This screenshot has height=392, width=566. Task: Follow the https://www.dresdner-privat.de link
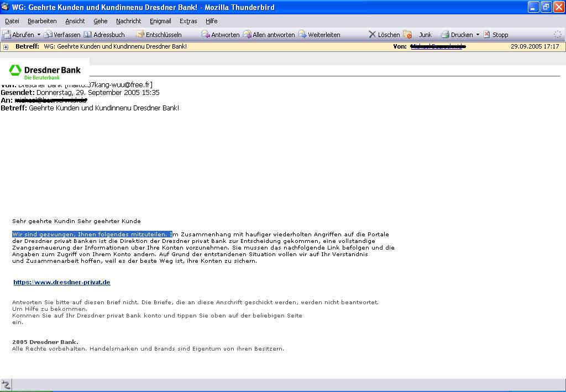point(62,282)
